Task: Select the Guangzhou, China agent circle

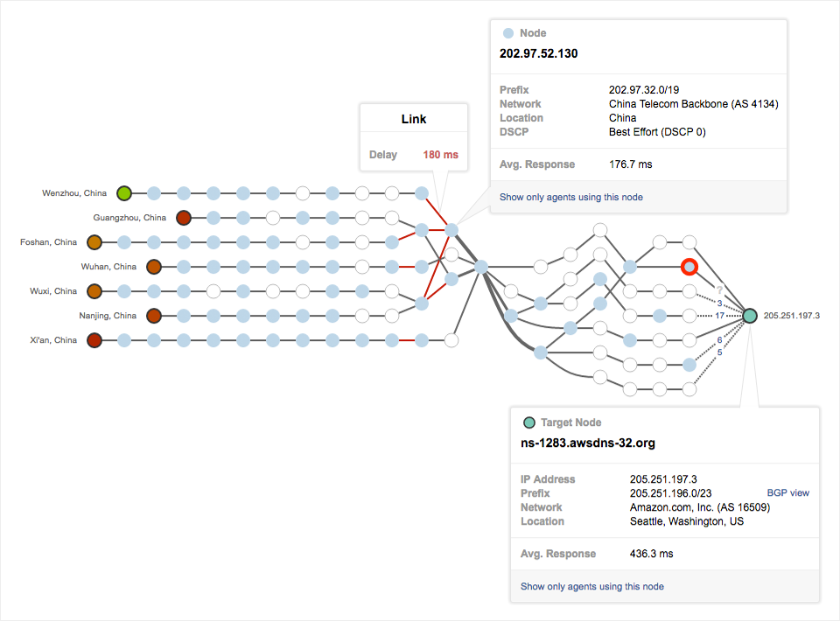Action: pyautogui.click(x=184, y=218)
